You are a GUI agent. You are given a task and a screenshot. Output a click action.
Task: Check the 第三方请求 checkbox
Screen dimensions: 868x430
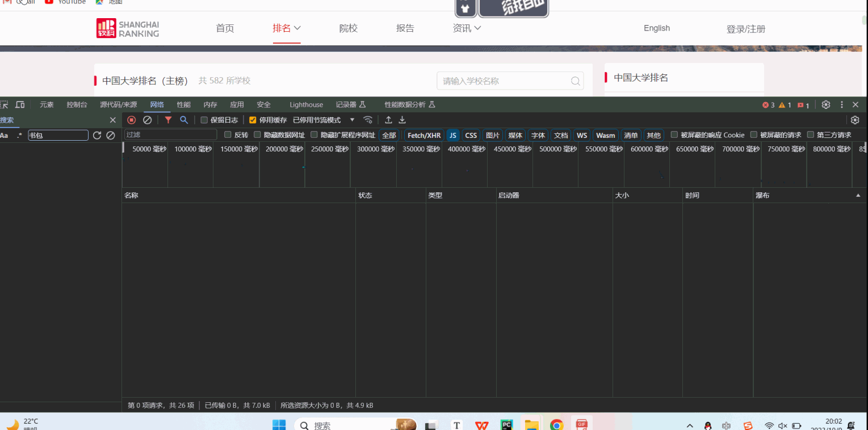811,135
